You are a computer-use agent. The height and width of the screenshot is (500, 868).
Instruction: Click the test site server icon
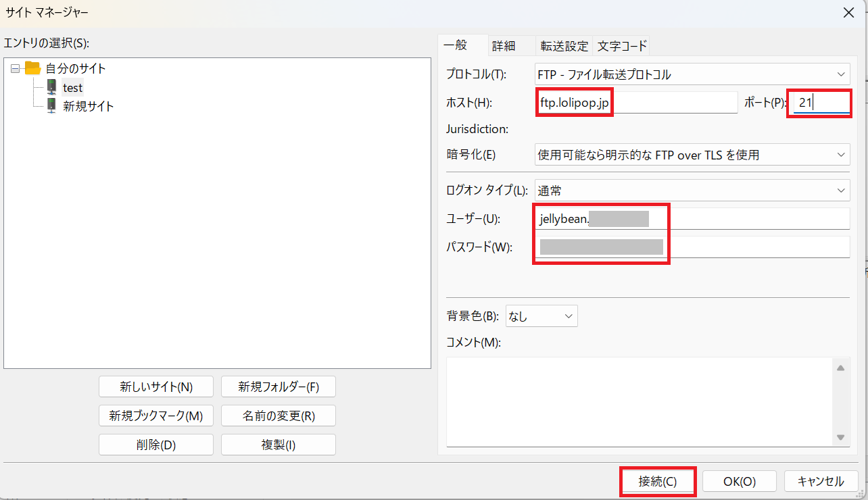point(52,87)
